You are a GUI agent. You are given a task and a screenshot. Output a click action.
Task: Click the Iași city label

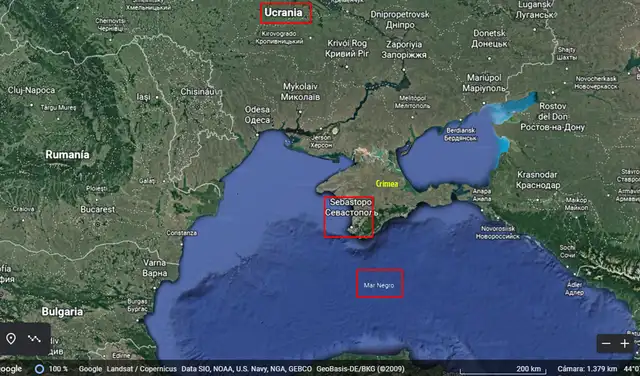point(143,97)
